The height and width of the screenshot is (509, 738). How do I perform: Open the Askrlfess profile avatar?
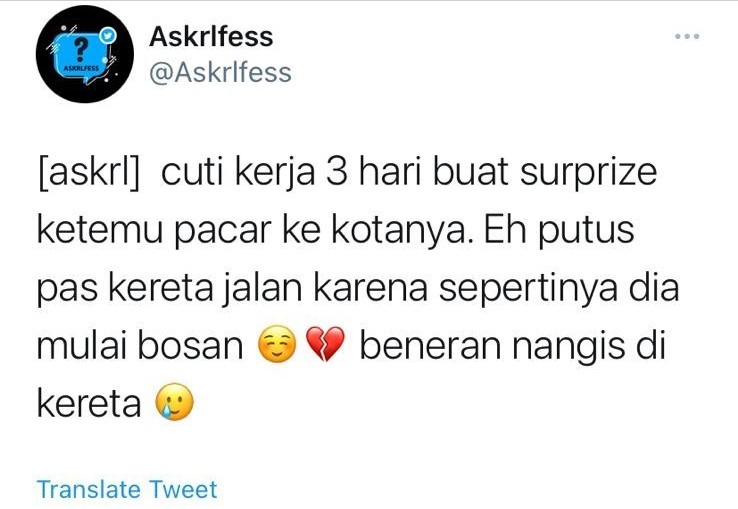tap(85, 54)
